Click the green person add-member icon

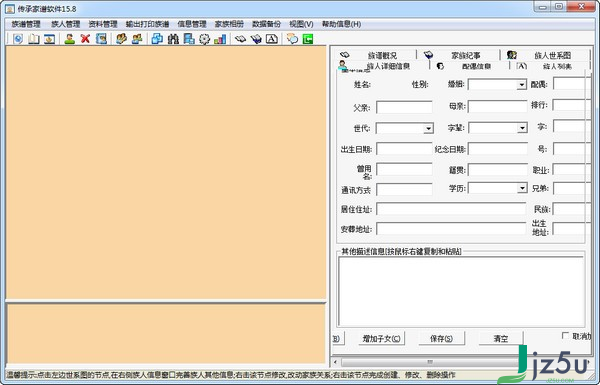pos(70,39)
